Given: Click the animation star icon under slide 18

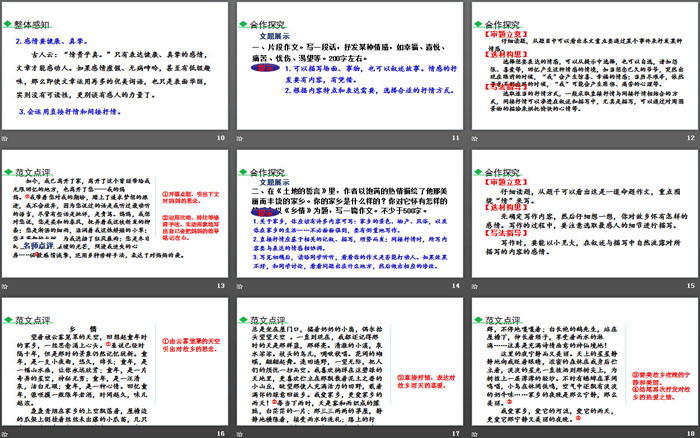Looking at the screenshot, I should click(x=475, y=434).
